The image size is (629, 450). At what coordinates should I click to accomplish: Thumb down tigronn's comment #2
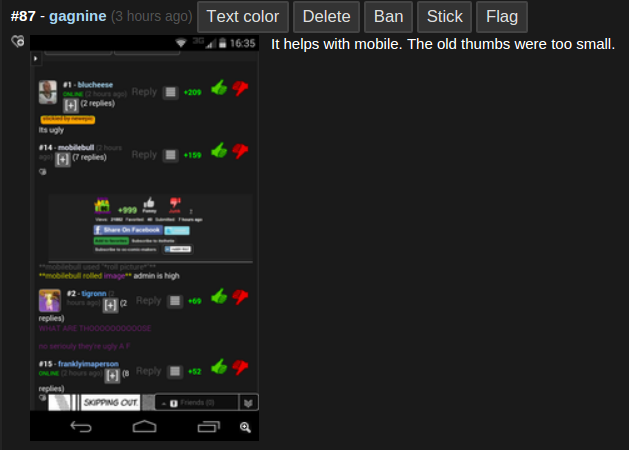(240, 298)
